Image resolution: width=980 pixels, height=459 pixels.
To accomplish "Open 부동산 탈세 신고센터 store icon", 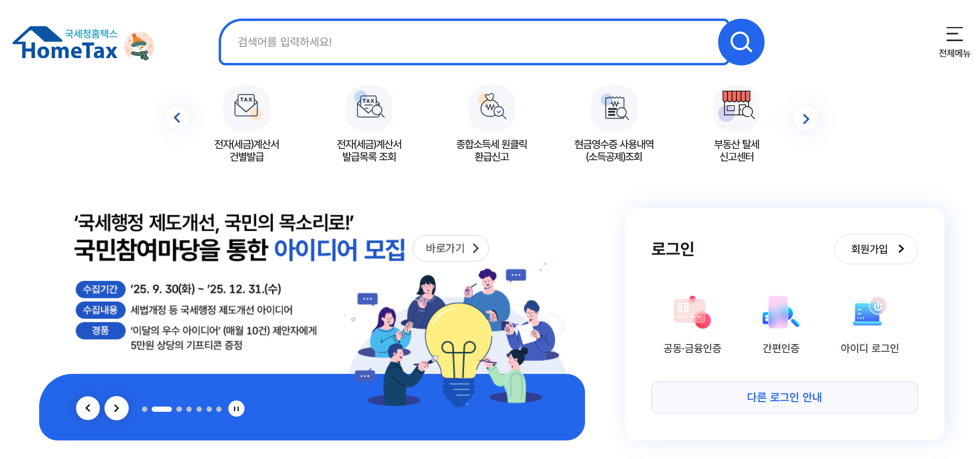I will 736,108.
